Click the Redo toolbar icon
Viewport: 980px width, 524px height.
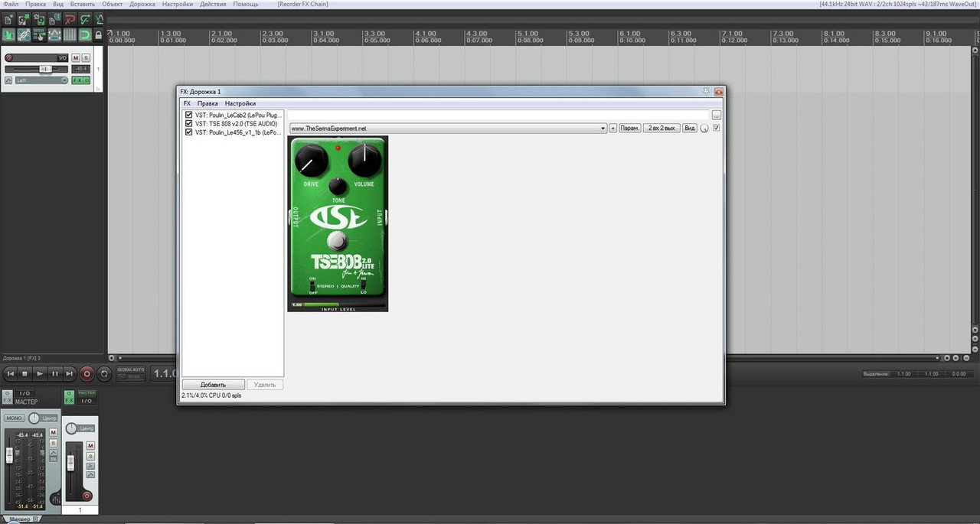[85, 19]
